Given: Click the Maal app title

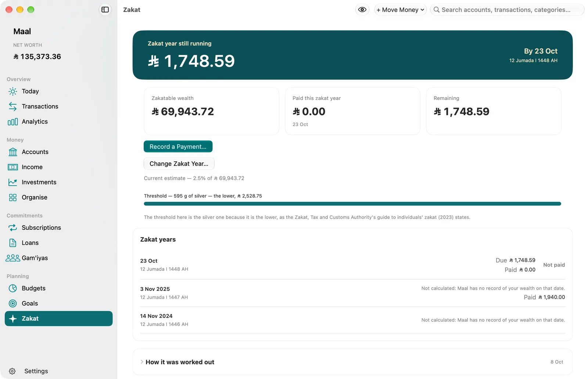Looking at the screenshot, I should [x=22, y=32].
